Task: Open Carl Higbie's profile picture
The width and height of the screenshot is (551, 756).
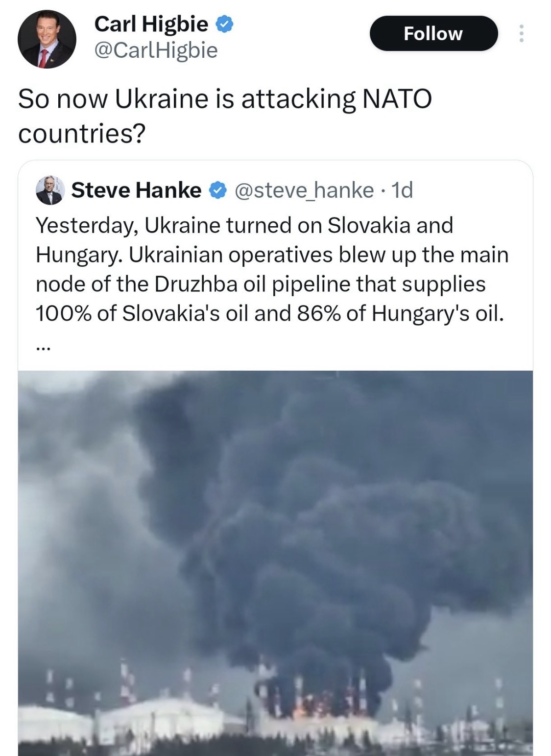Action: pyautogui.click(x=47, y=39)
